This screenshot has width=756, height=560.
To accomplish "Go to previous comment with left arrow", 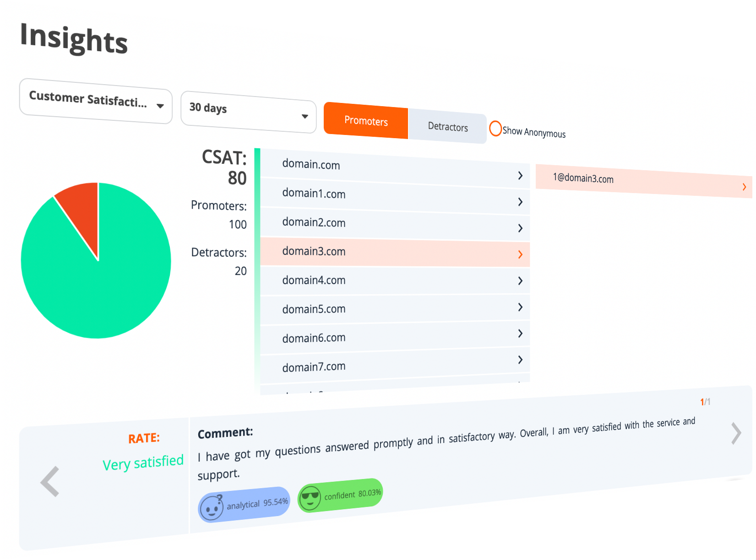I will tap(50, 481).
